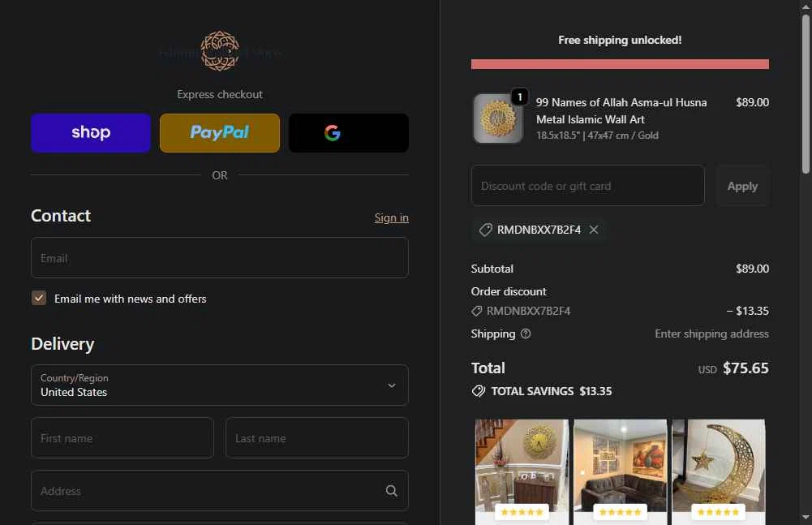Uncheck Email me with news and offers
This screenshot has height=525, width=812.
(x=39, y=298)
